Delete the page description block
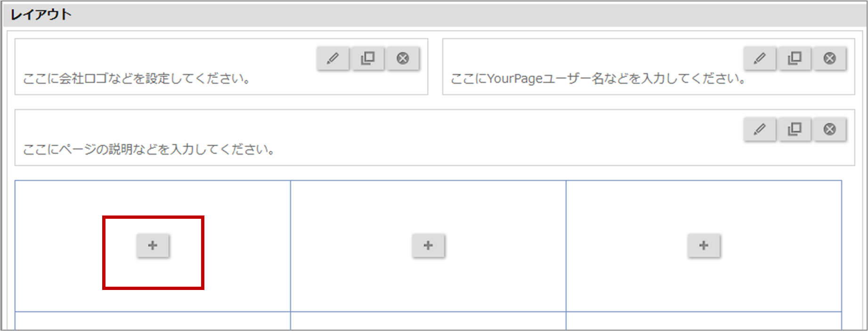Image resolution: width=868 pixels, height=331 pixels. pos(829,129)
